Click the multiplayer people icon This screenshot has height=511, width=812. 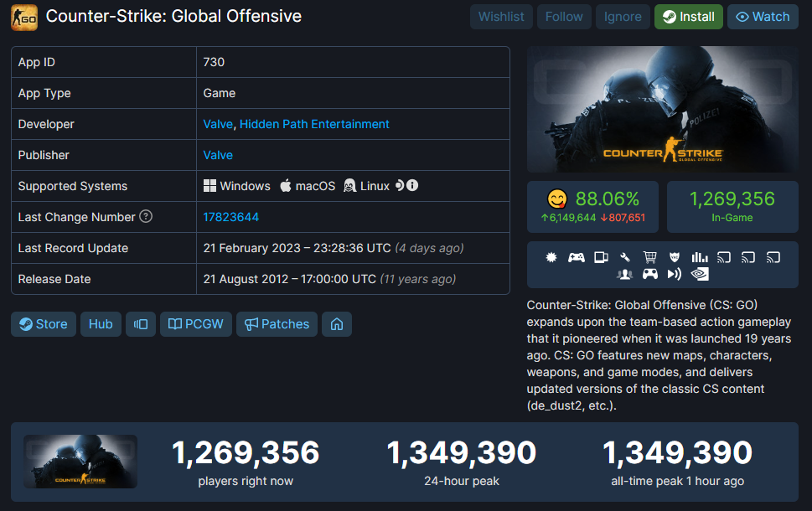click(624, 274)
